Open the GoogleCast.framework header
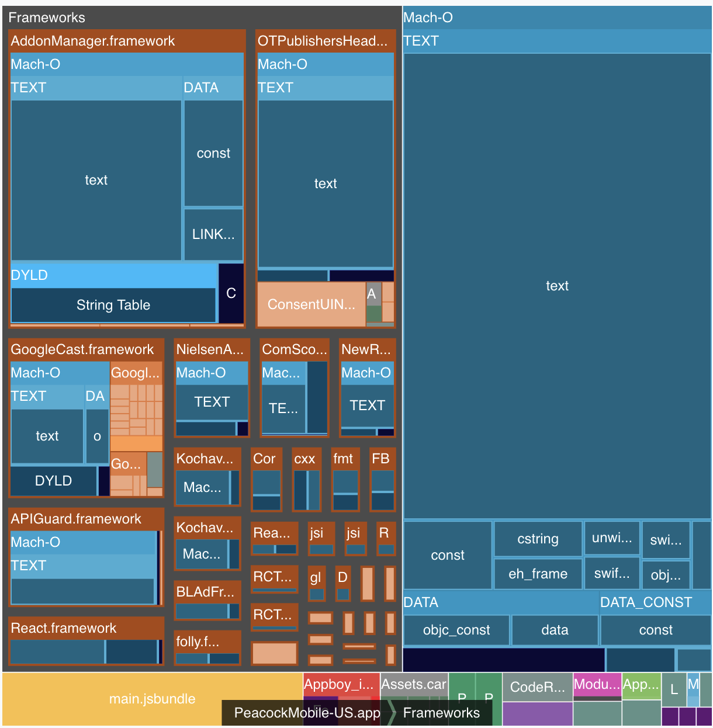 (82, 349)
